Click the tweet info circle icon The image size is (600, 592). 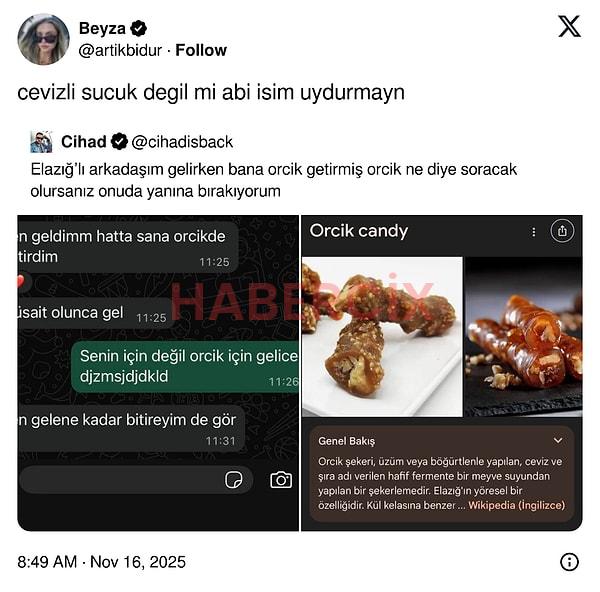569,562
